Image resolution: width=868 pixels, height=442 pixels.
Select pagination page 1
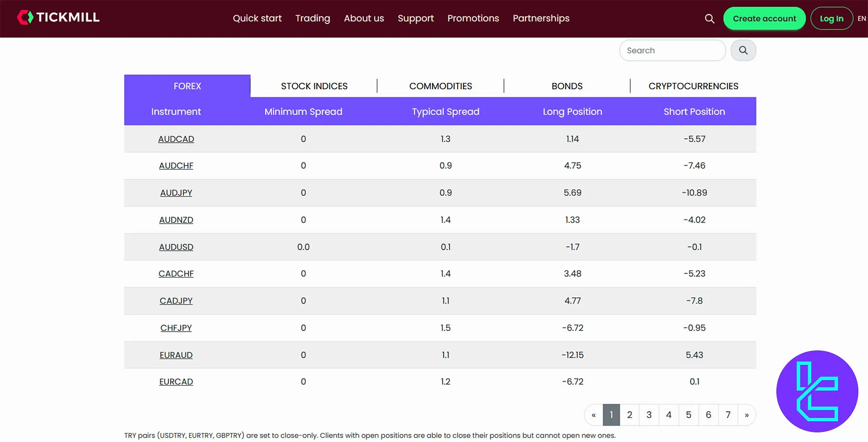611,415
